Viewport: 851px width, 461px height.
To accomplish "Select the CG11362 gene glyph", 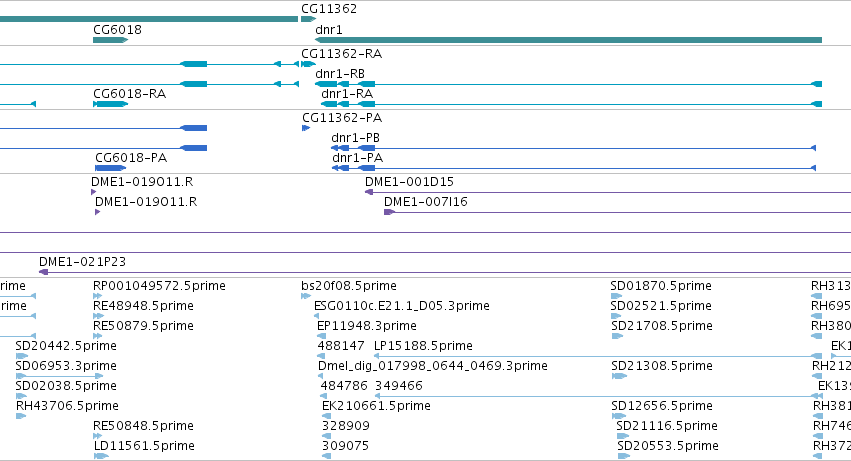I will (x=308, y=19).
